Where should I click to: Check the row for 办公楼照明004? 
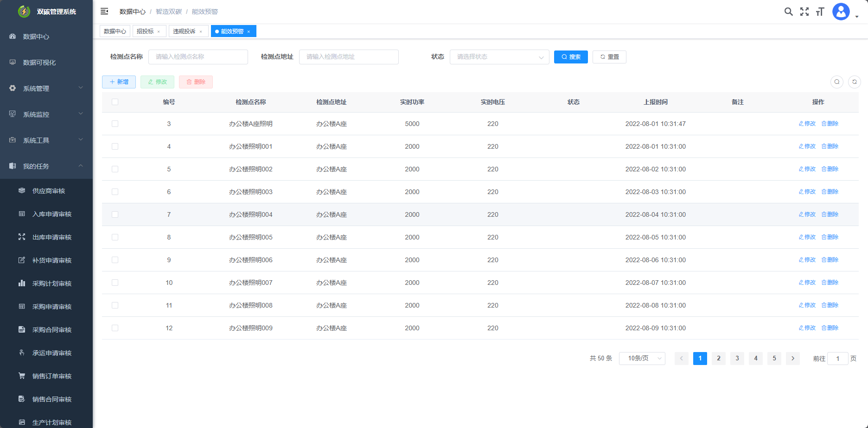[115, 214]
